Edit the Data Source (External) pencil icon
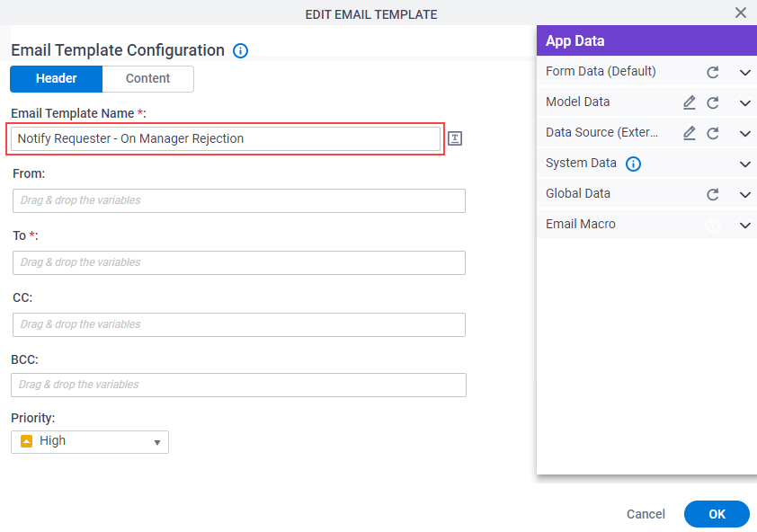 pos(690,133)
